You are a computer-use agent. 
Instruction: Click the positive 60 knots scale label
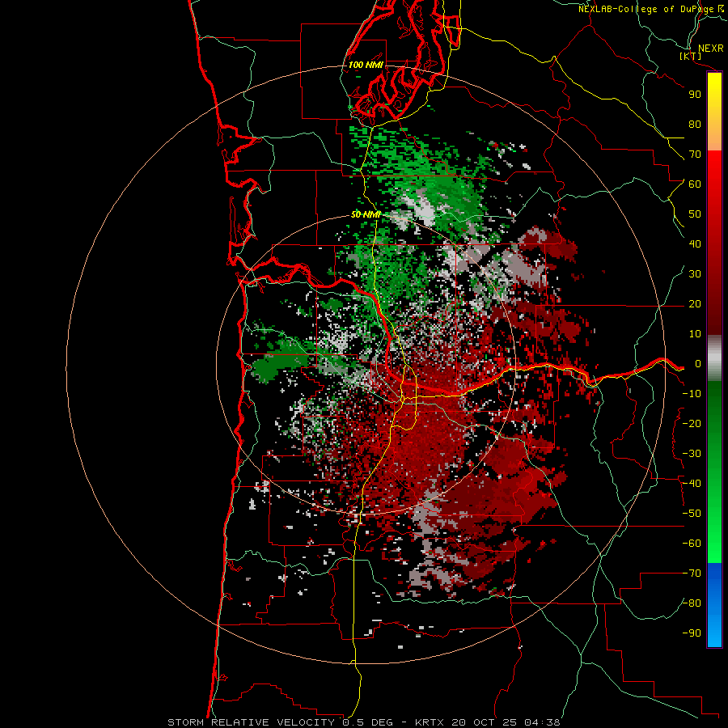point(695,184)
